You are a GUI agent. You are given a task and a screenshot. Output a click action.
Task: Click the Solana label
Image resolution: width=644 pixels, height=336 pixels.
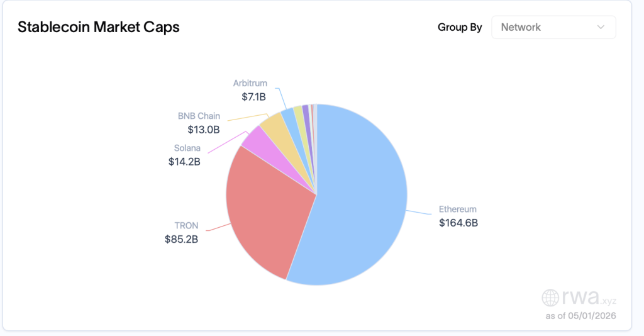pos(187,148)
